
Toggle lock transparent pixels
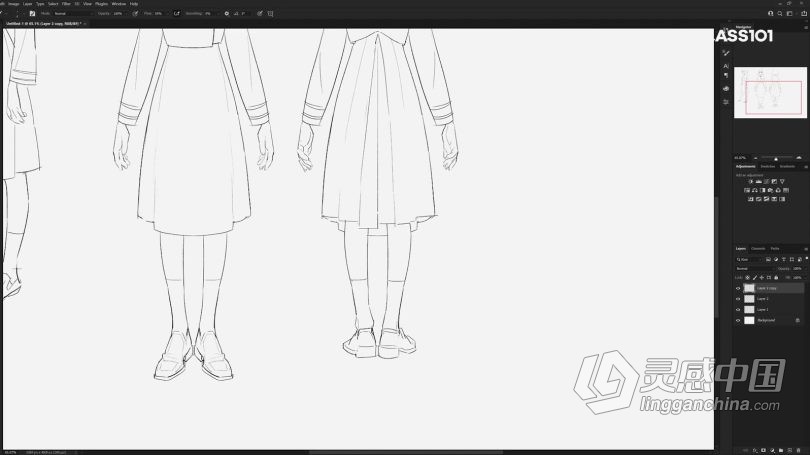pos(747,278)
